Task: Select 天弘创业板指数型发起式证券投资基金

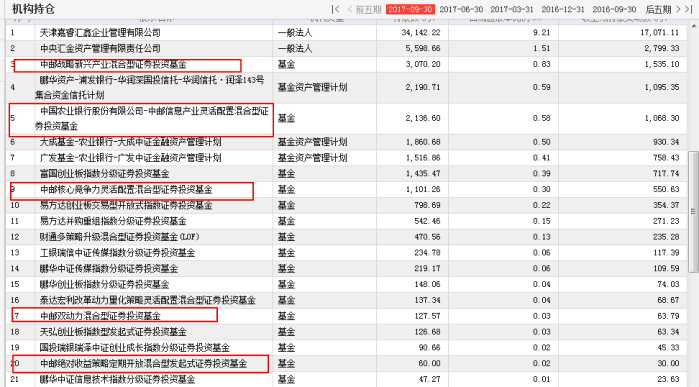Action: click(113, 332)
